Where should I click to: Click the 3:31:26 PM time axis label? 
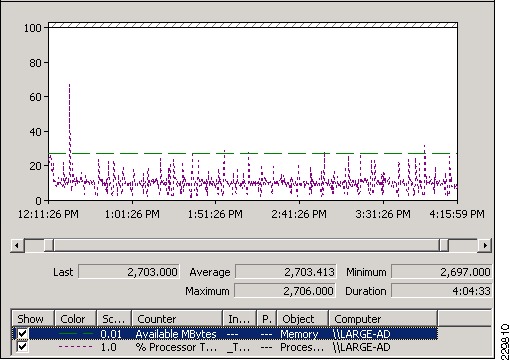(x=383, y=214)
